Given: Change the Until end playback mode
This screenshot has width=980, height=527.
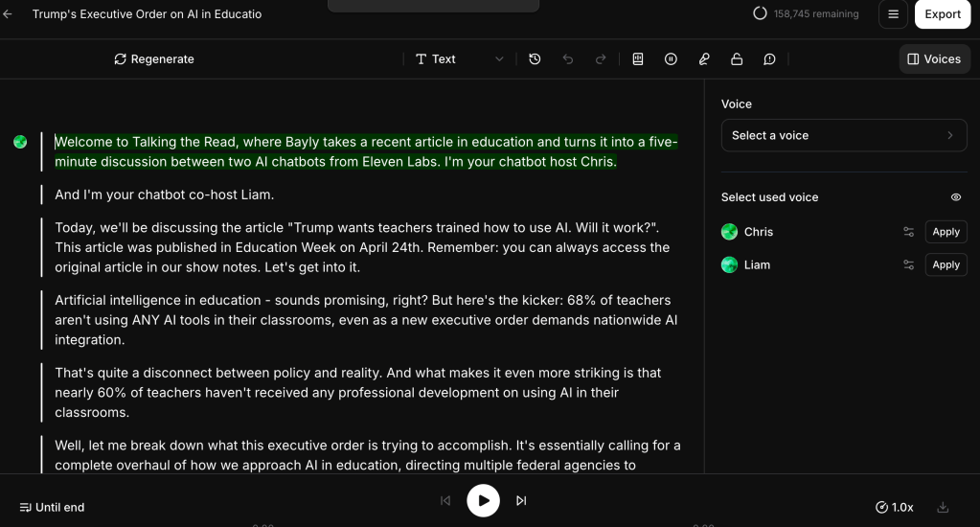Looking at the screenshot, I should point(53,507).
